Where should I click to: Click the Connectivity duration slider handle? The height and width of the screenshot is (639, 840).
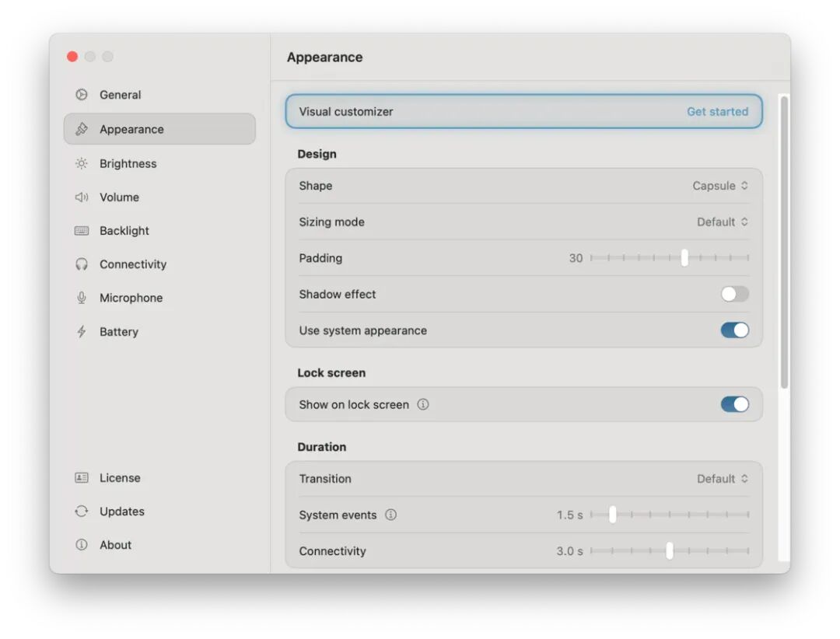670,550
